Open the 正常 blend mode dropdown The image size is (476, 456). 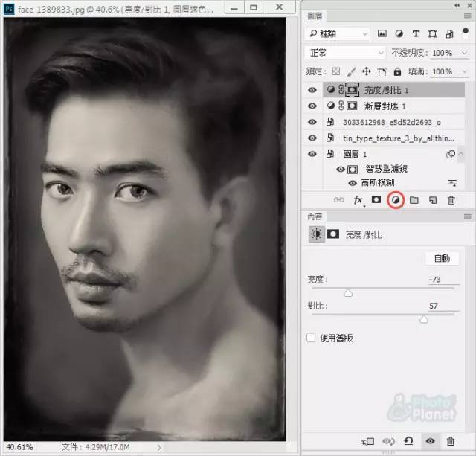(337, 53)
